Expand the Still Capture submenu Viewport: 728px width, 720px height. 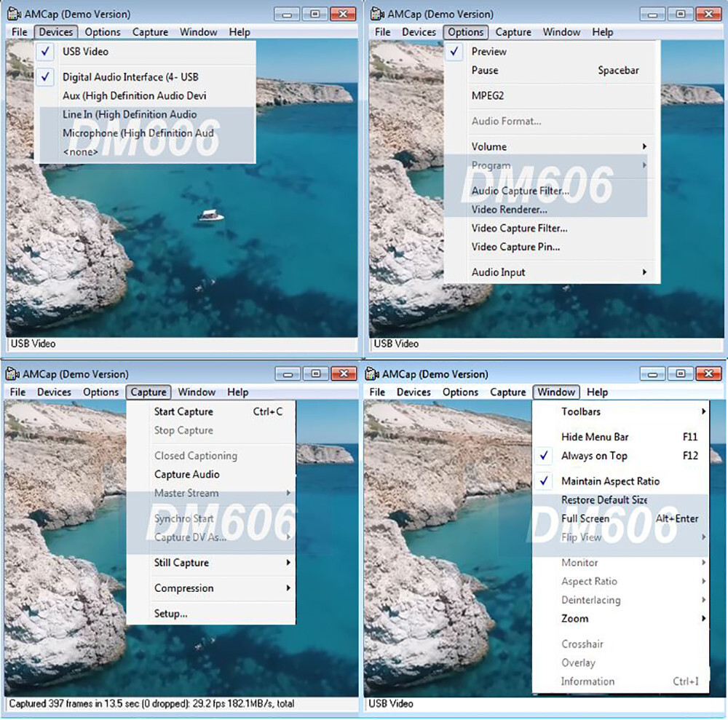288,563
